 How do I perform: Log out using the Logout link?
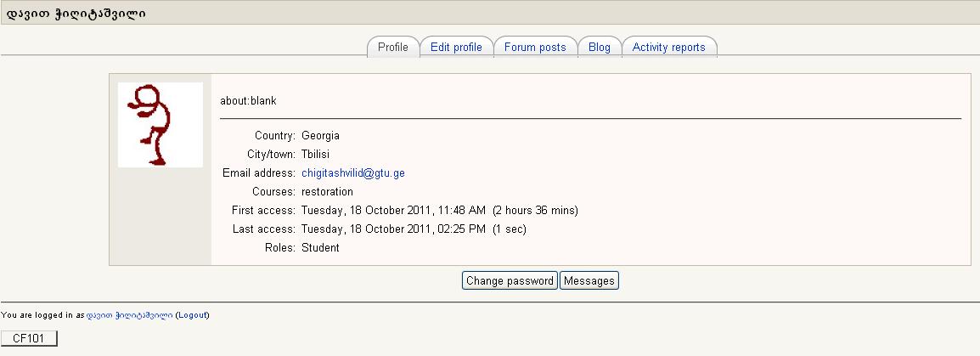click(193, 315)
